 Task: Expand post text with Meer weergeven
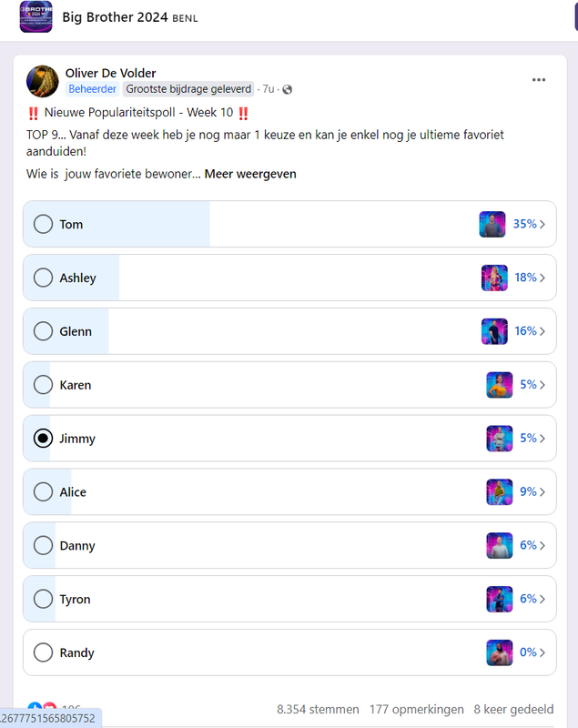tap(250, 174)
